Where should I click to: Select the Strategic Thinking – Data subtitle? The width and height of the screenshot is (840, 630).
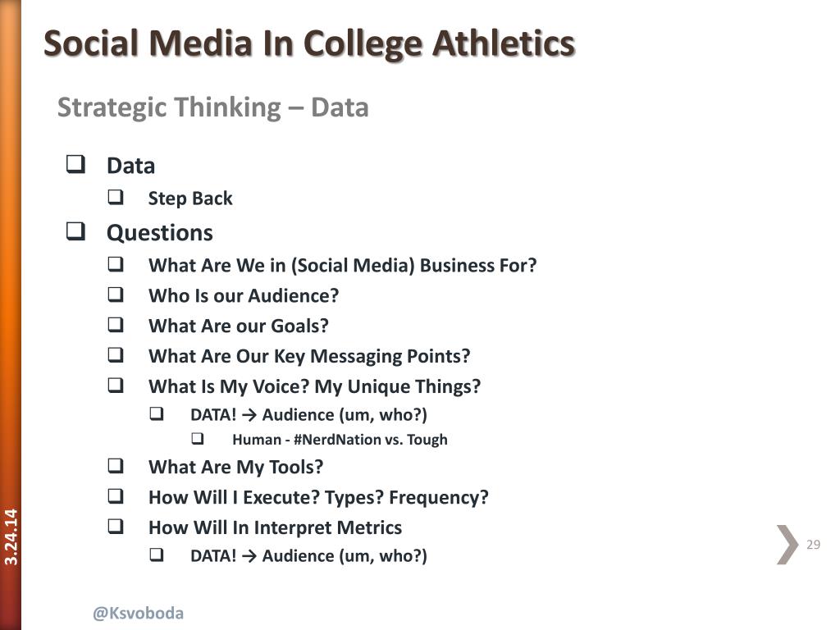pyautogui.click(x=212, y=107)
